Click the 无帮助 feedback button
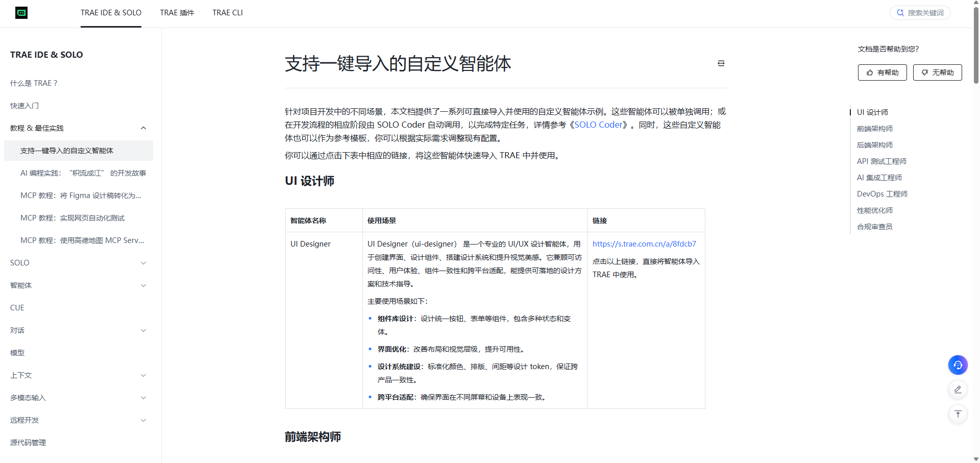 pyautogui.click(x=937, y=72)
